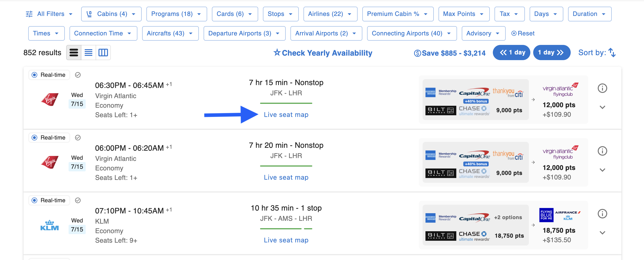Expand details chevron for 06:30PM flight
Viewport: 644px width, 260px height.
[x=602, y=107]
